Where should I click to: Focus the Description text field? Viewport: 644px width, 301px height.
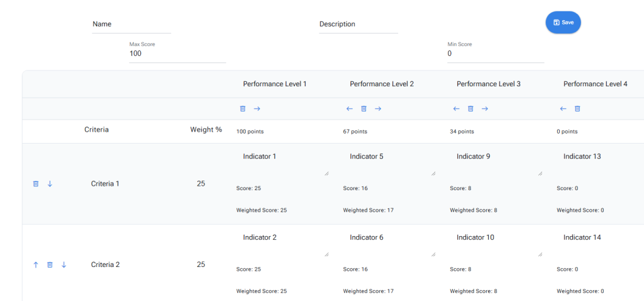pos(358,25)
